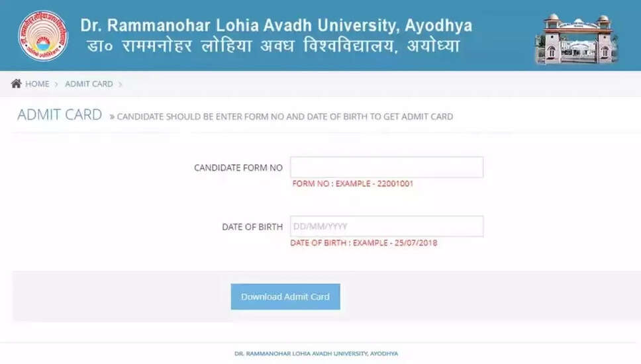Click the chevron after HOME breadcrumb
Image resolution: width=641 pixels, height=364 pixels.
pyautogui.click(x=57, y=84)
